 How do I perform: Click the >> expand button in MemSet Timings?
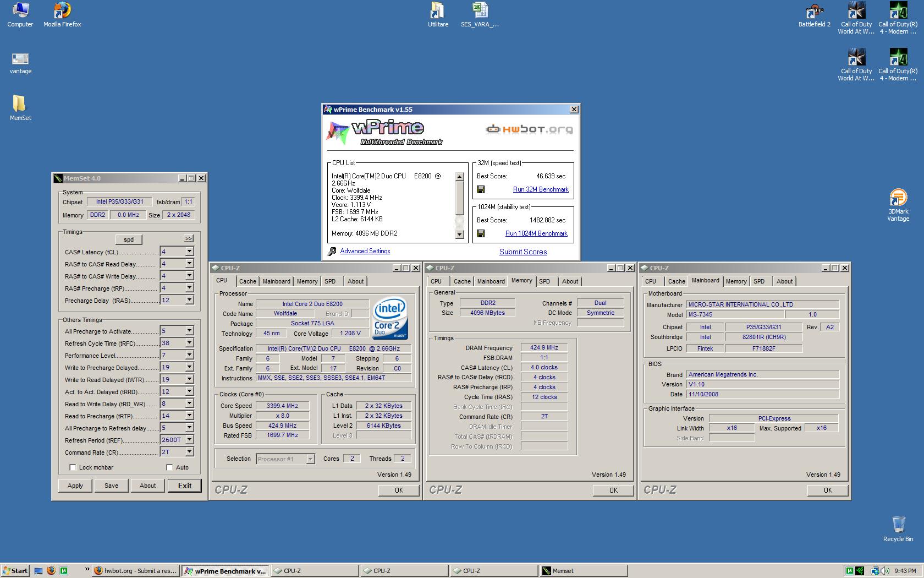coord(189,239)
